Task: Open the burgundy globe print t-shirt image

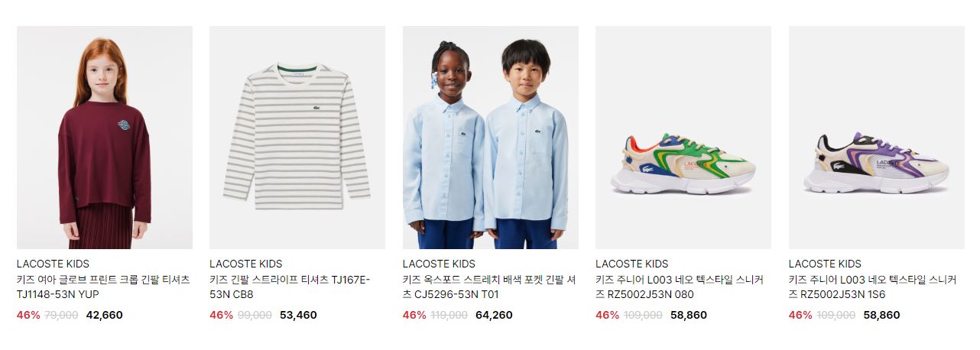Action: coord(105,138)
